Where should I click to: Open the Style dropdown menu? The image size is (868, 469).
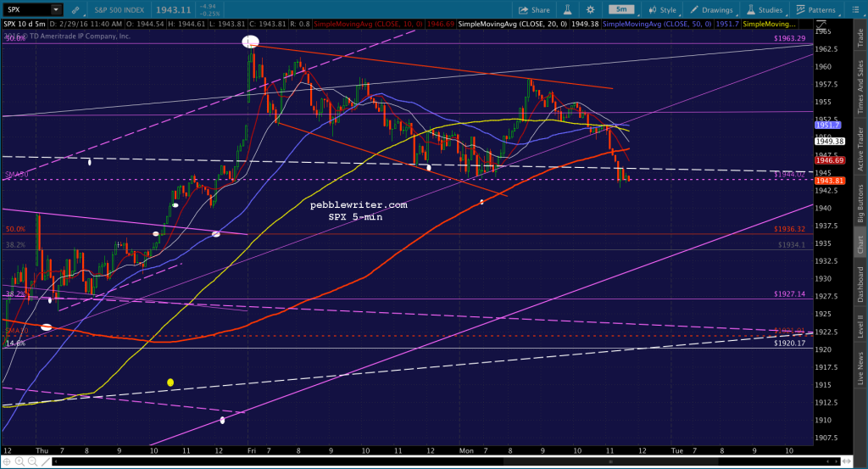tap(663, 10)
